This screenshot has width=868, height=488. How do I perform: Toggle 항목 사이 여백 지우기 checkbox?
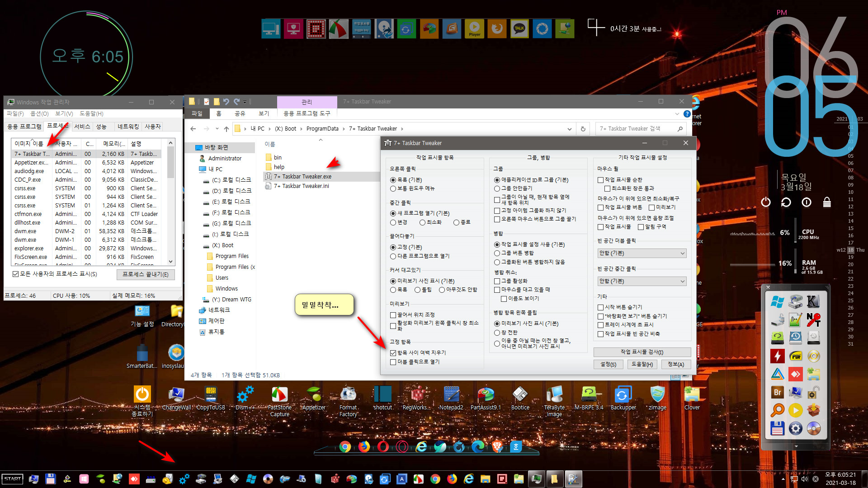(393, 353)
